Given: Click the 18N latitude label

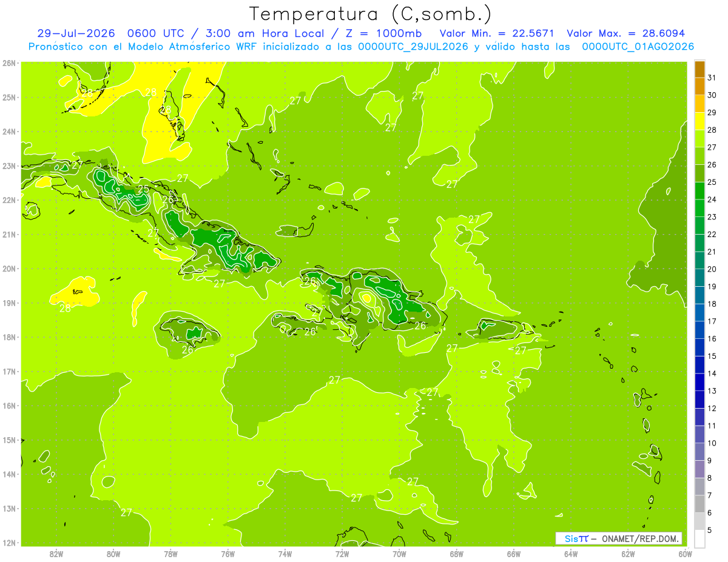Looking at the screenshot, I should (8, 337).
